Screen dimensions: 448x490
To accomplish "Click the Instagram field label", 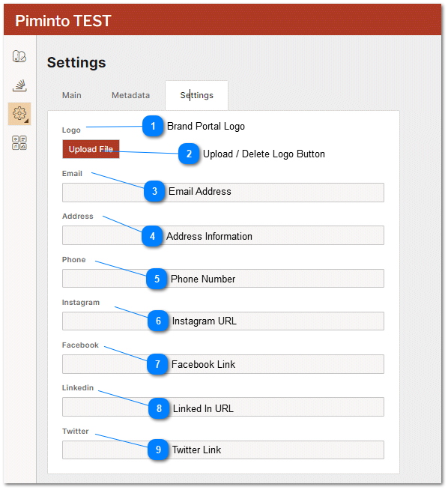I will [81, 303].
